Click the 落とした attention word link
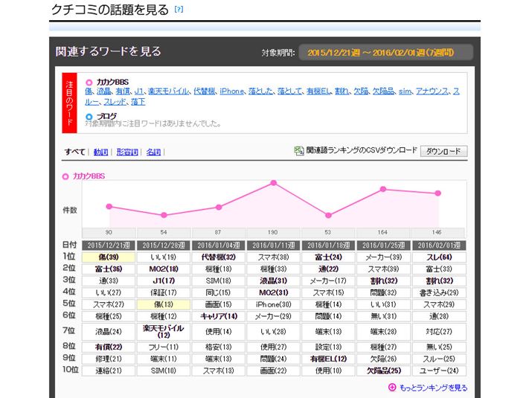 [260, 91]
